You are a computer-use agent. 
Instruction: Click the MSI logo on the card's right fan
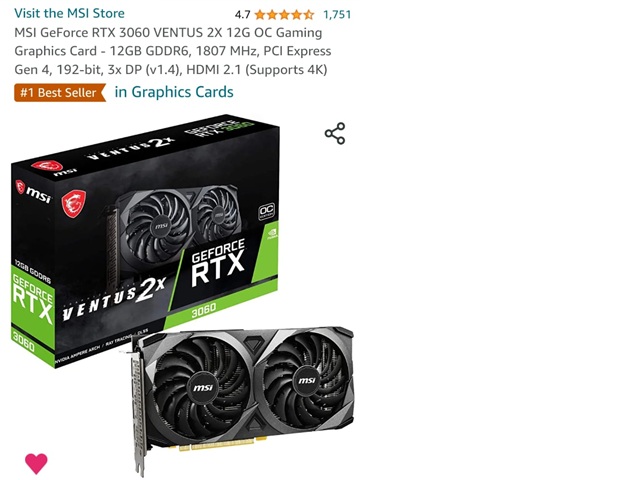coord(307,380)
